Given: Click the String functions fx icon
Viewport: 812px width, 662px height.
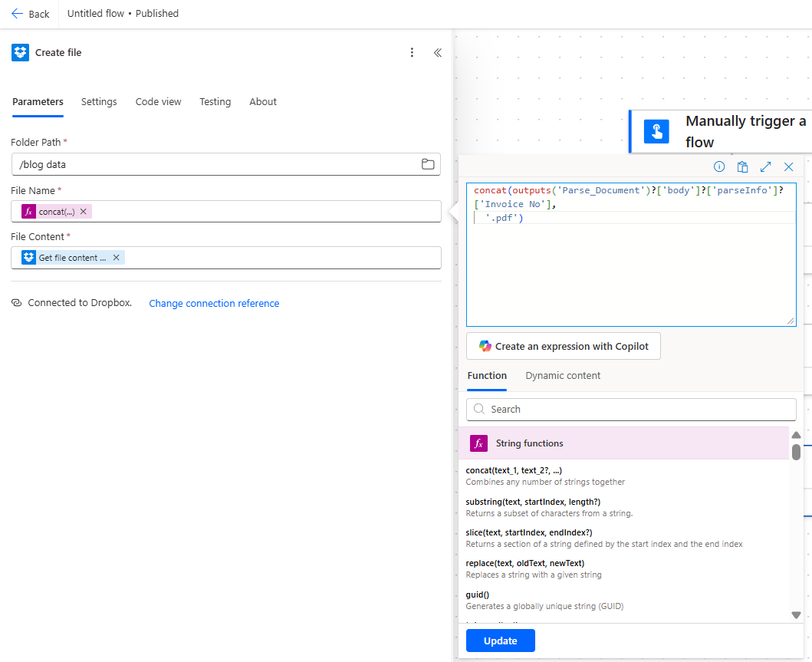Looking at the screenshot, I should 479,443.
